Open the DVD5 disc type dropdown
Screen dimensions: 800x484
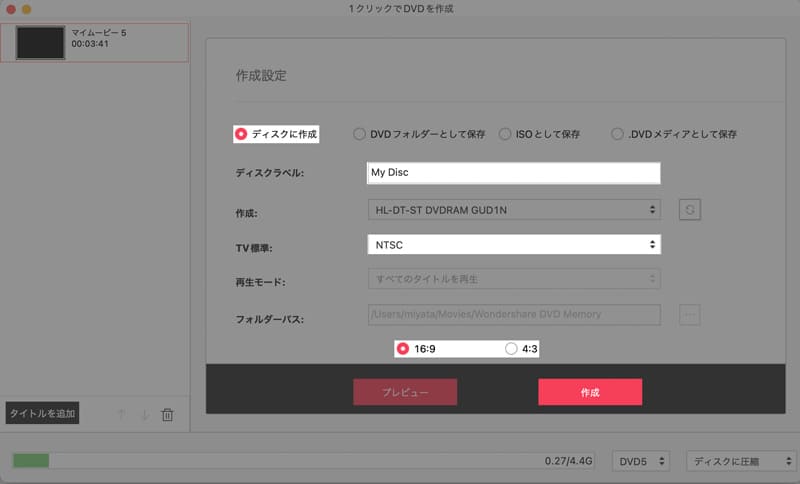(x=640, y=462)
